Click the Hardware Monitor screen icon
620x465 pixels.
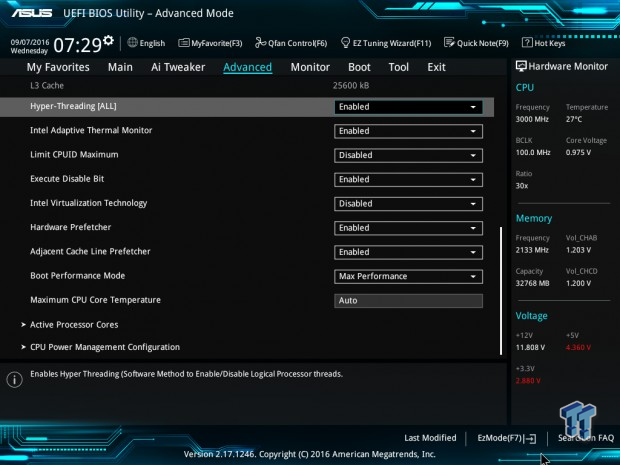pyautogui.click(x=521, y=66)
